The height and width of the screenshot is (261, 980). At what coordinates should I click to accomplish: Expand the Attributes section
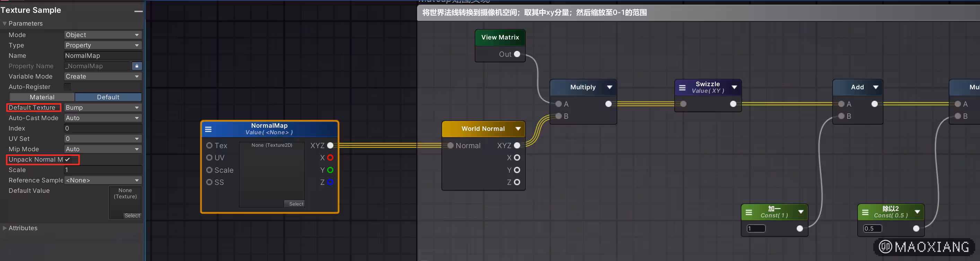click(x=5, y=228)
